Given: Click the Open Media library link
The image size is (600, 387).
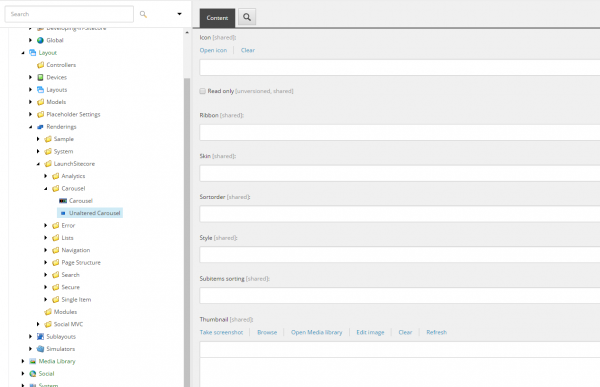Looking at the screenshot, I should [x=316, y=332].
